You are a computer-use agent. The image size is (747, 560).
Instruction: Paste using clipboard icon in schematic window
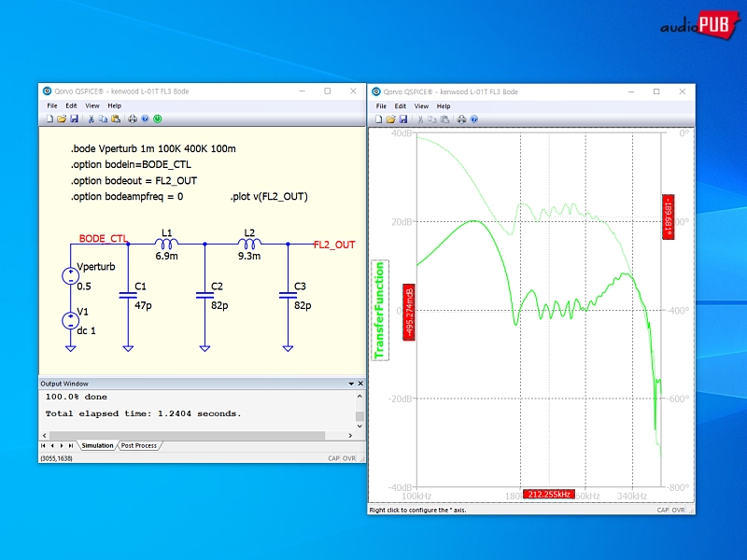(x=115, y=119)
